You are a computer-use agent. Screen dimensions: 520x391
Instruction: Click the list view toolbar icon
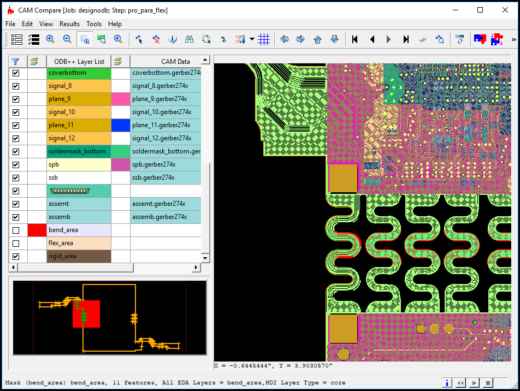pos(17,39)
